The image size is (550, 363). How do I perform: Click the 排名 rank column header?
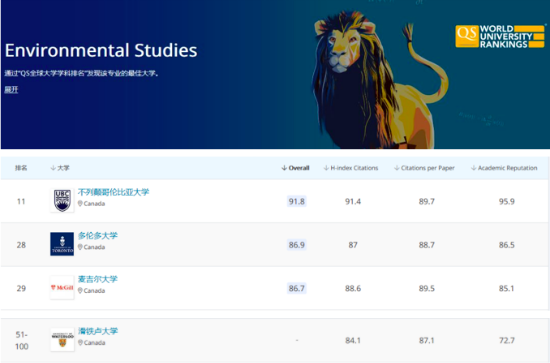coord(21,168)
